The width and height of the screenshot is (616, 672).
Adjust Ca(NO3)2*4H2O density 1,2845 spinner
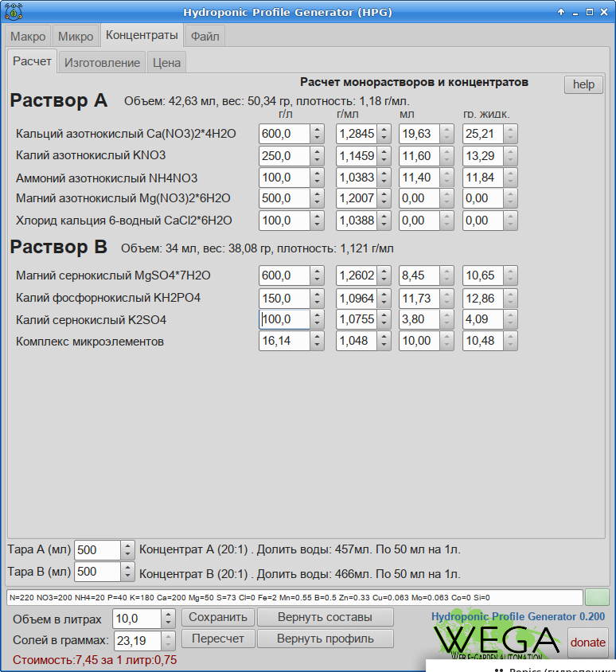[384, 134]
